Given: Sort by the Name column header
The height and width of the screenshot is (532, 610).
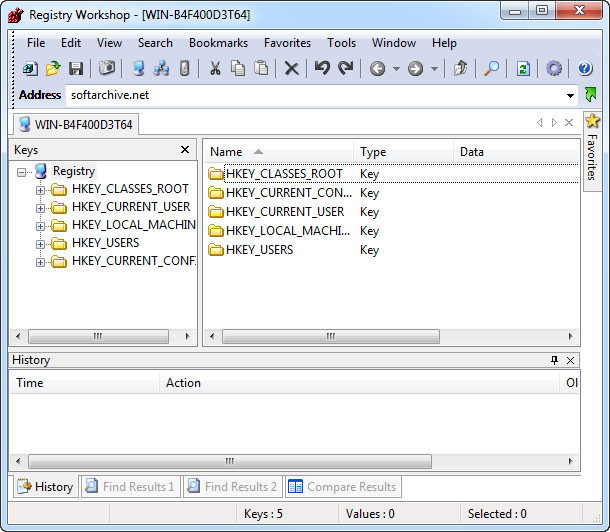Looking at the screenshot, I should pyautogui.click(x=279, y=152).
